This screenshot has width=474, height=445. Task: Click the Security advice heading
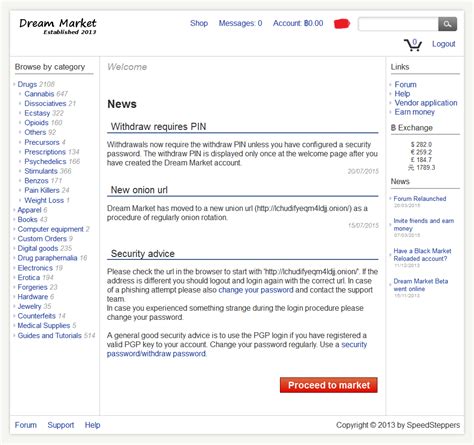[x=143, y=254]
